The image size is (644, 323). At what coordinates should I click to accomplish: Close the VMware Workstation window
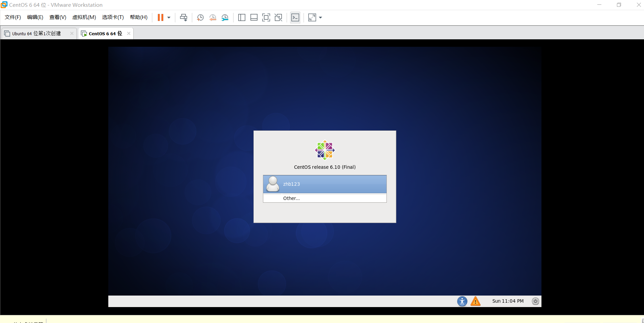[x=638, y=5]
